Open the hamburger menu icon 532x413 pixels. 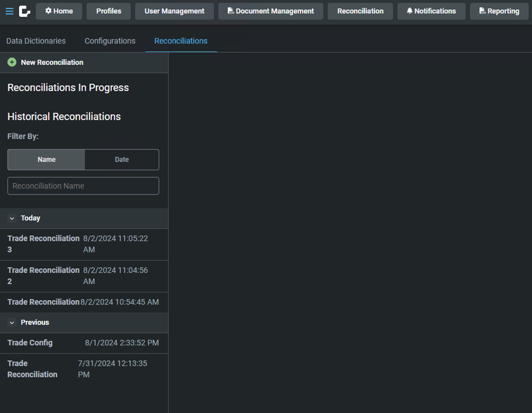point(9,11)
